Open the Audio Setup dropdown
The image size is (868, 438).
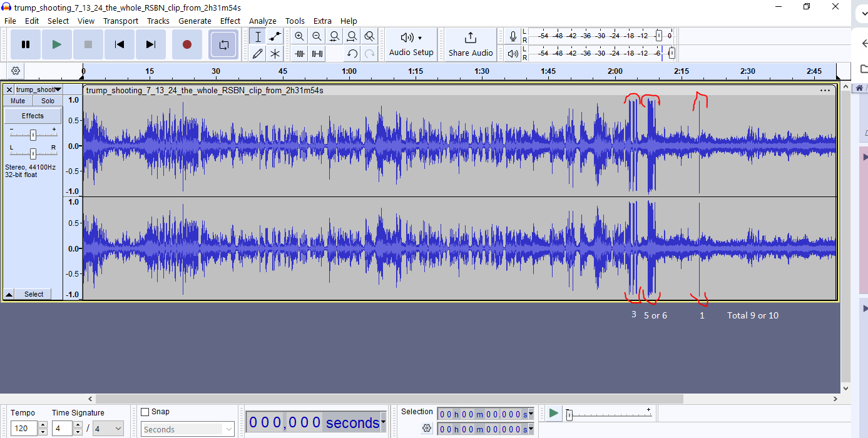pyautogui.click(x=411, y=44)
